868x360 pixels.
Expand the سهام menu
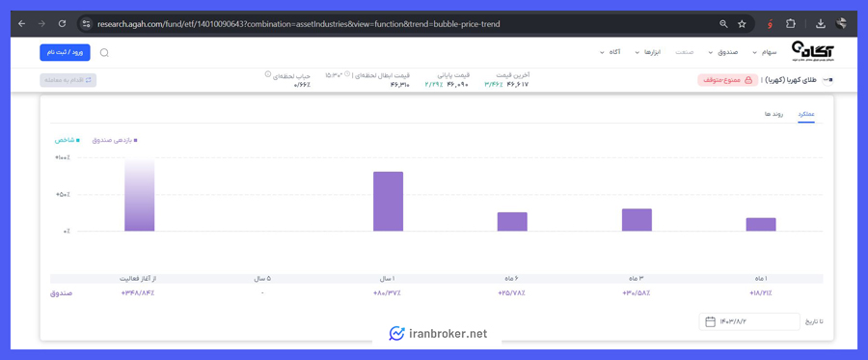tap(765, 53)
